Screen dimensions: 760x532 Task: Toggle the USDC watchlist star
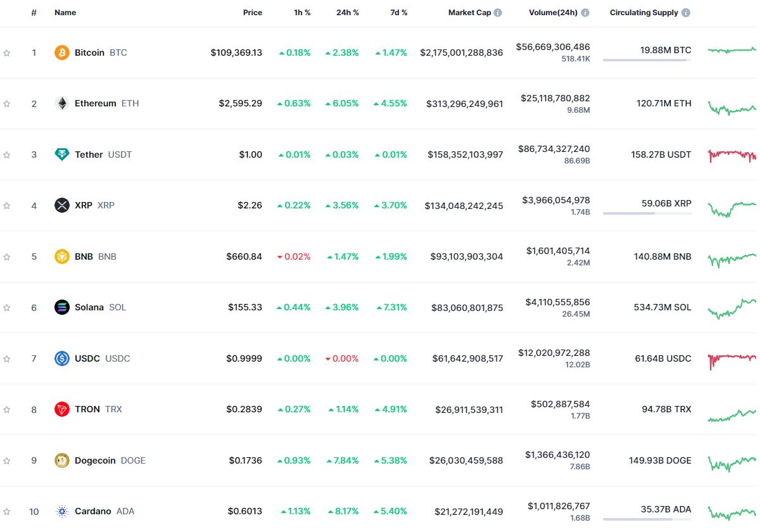[6, 358]
